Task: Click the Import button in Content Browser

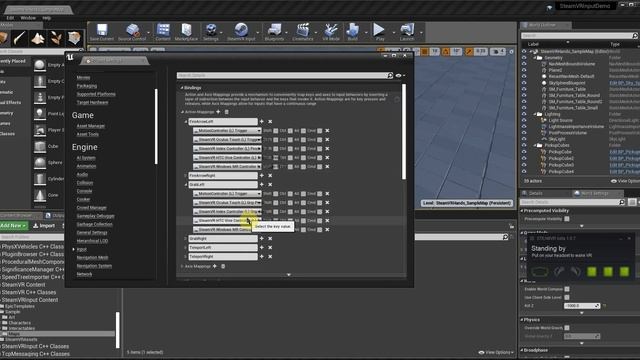Action: [x=44, y=225]
